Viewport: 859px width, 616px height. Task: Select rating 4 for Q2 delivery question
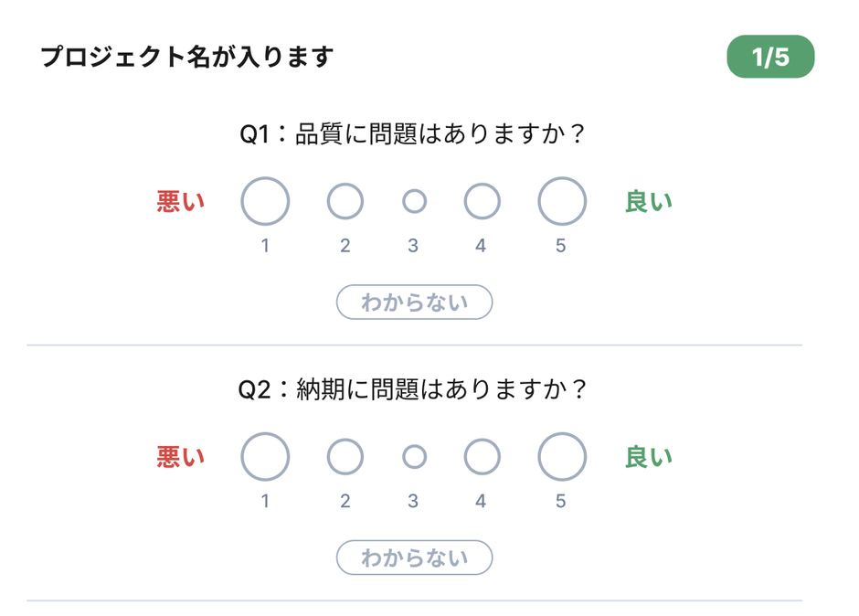(x=482, y=456)
